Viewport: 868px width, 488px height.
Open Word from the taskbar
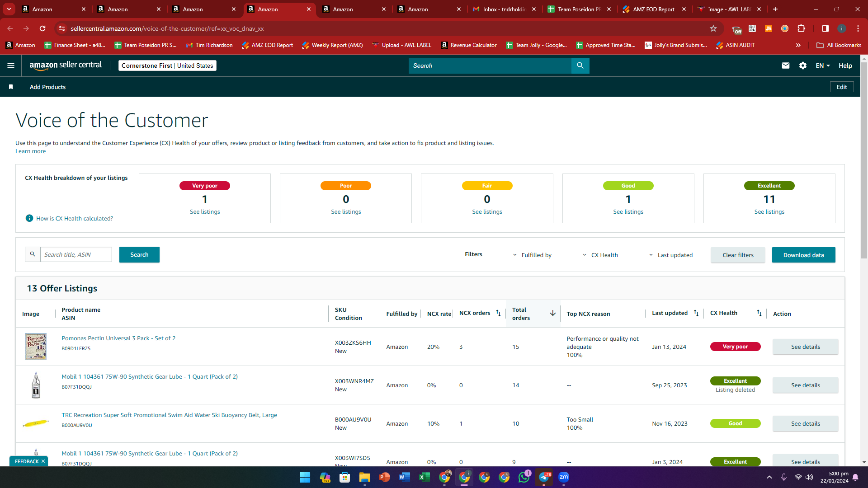pyautogui.click(x=405, y=477)
